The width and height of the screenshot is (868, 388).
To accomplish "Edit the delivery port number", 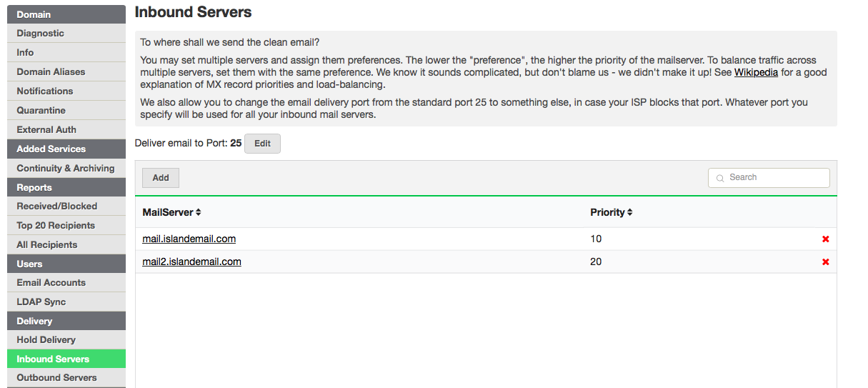I will point(262,144).
